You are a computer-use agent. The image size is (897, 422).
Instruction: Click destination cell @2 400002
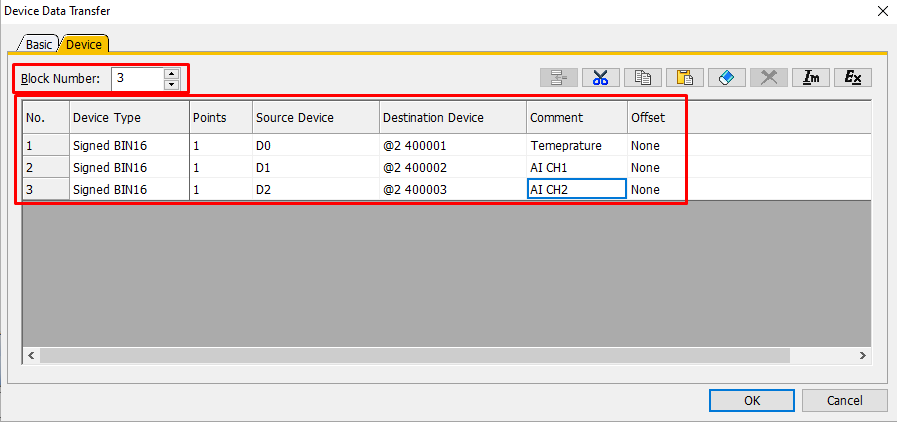pyautogui.click(x=453, y=168)
